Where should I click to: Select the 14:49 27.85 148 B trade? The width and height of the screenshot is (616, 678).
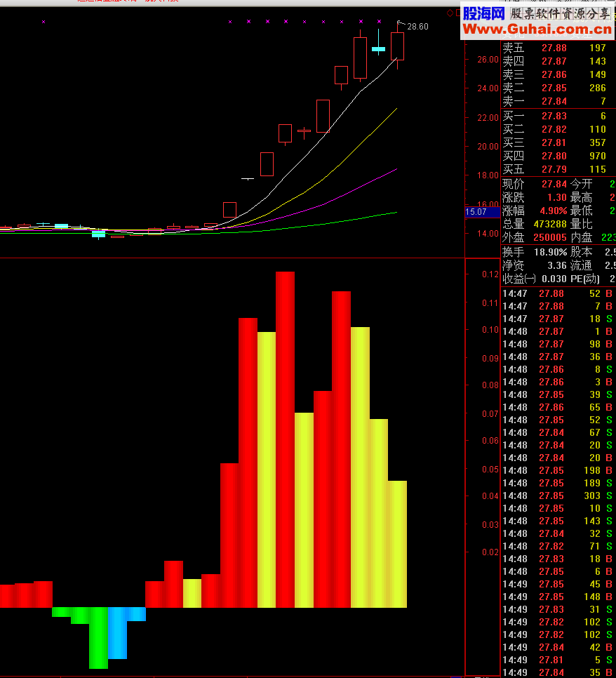558,597
